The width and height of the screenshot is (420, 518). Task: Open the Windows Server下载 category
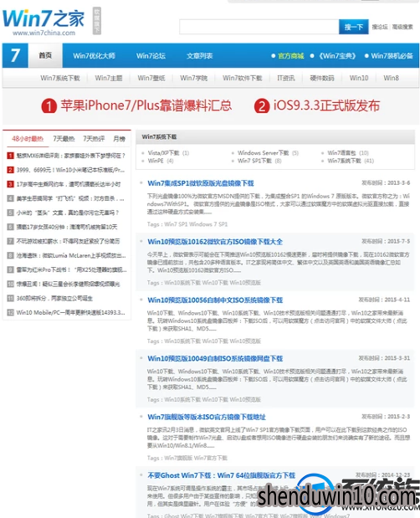[x=264, y=153]
